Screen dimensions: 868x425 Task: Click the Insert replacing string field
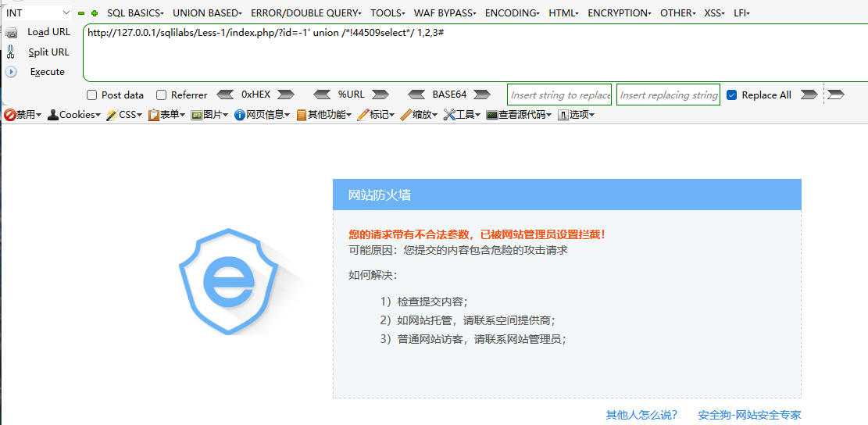pyautogui.click(x=668, y=95)
